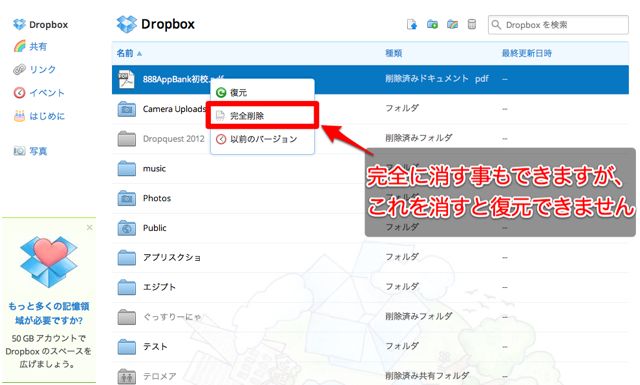Click the show deleted files trash icon
The width and height of the screenshot is (640, 385).
tap(471, 24)
